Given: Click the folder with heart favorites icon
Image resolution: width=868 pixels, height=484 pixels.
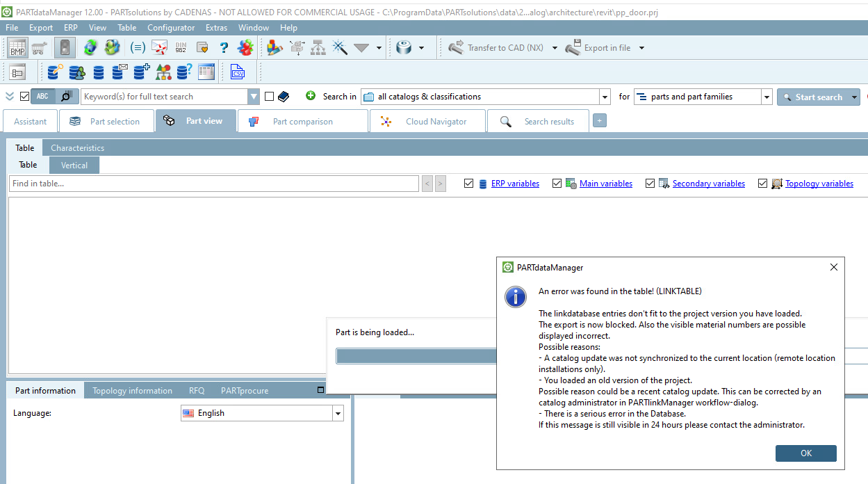Looking at the screenshot, I should click(x=202, y=48).
